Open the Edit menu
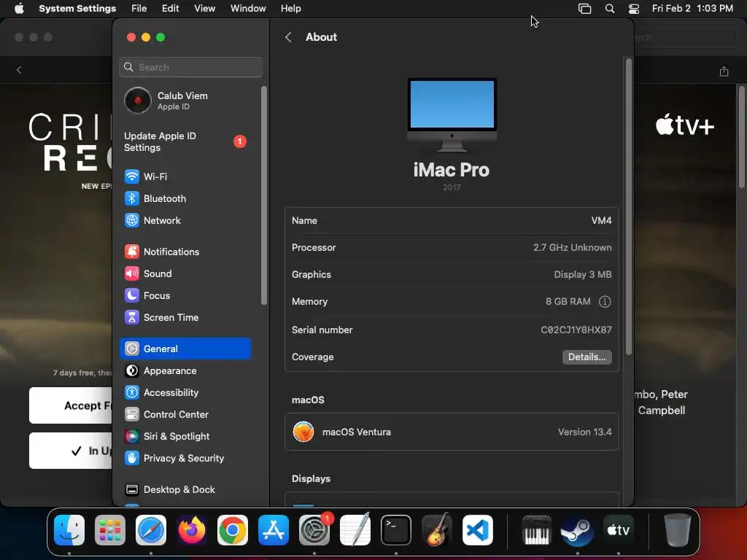The width and height of the screenshot is (747, 560). coord(170,9)
